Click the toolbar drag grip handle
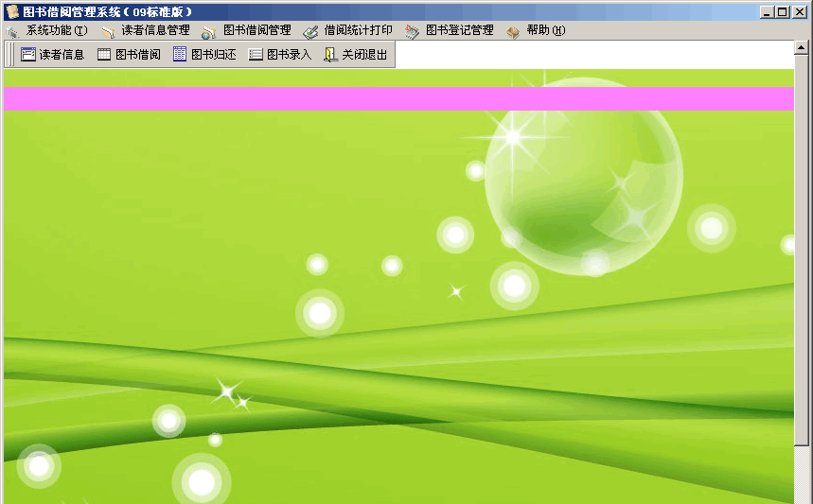Viewport: 813px width, 504px height. click(10, 55)
